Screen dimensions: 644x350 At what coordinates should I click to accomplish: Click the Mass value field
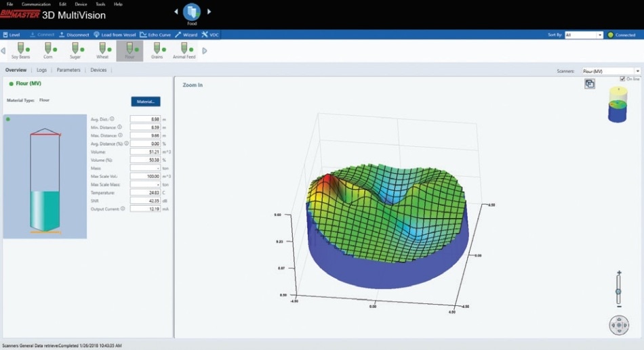[x=145, y=168]
